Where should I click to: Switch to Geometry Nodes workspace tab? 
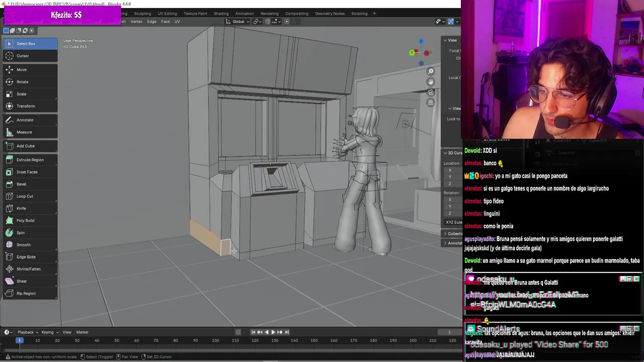pos(330,14)
